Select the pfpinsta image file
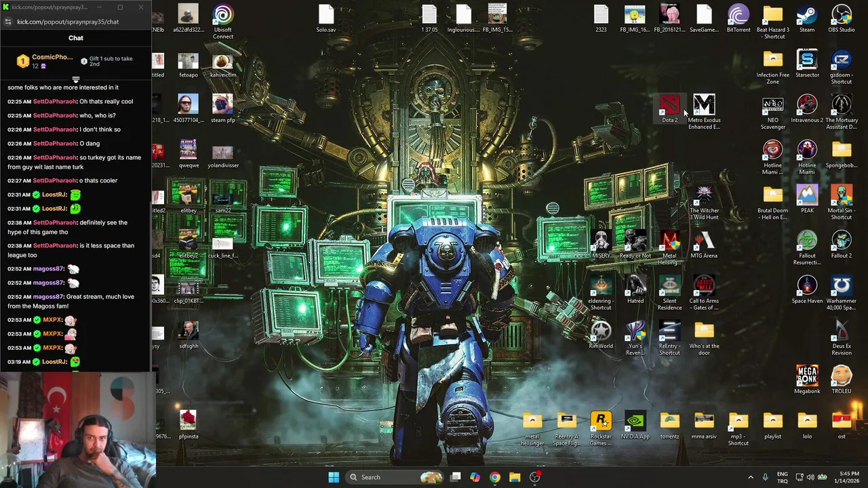The width and height of the screenshot is (868, 488). pyautogui.click(x=188, y=425)
